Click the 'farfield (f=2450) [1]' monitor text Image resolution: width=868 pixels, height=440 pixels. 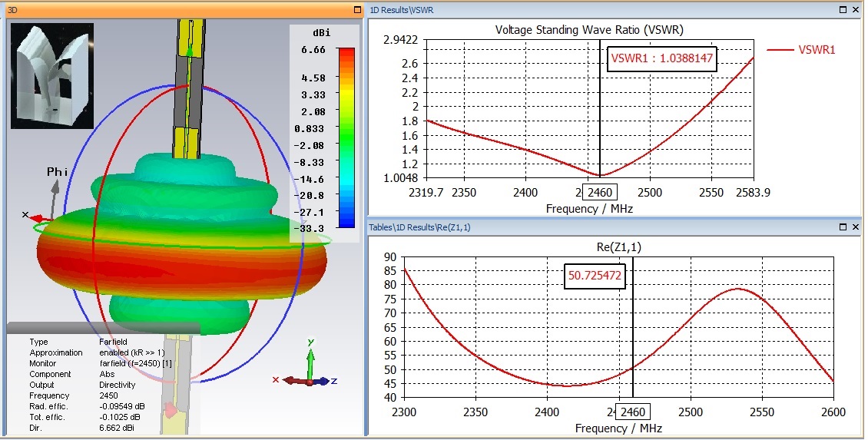click(x=136, y=363)
